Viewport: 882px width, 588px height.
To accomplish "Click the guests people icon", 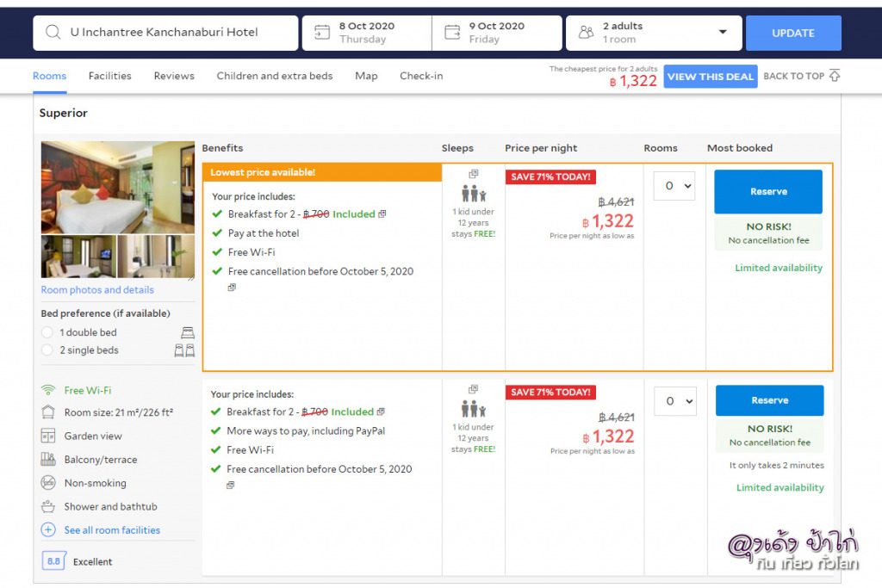I will point(586,33).
